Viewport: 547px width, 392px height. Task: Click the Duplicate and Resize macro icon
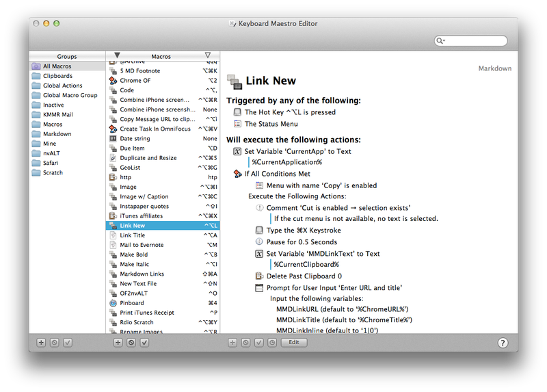click(113, 158)
